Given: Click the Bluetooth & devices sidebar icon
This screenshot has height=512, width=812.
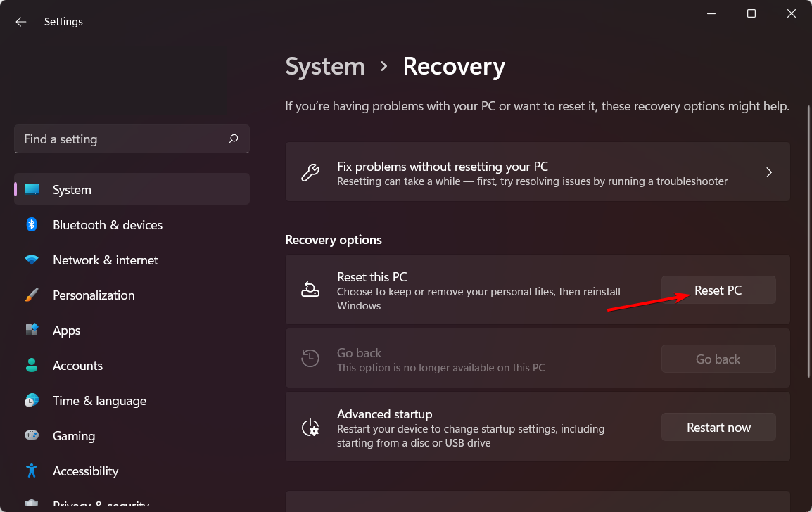Looking at the screenshot, I should pyautogui.click(x=32, y=224).
